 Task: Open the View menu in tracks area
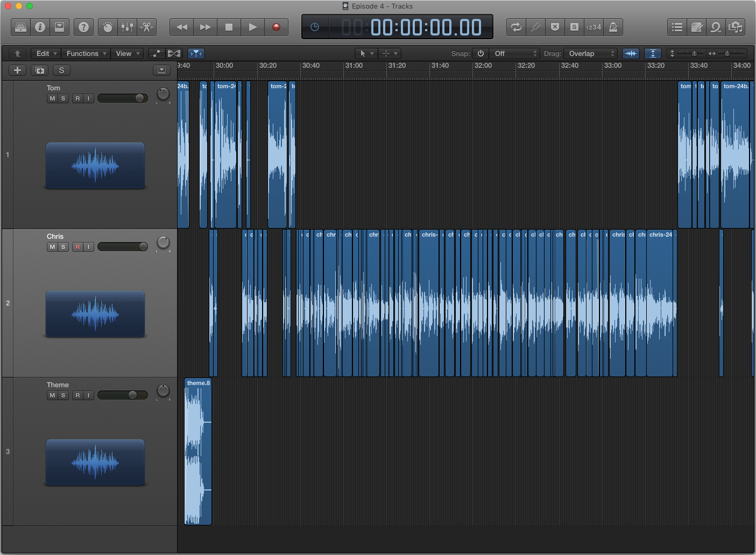[128, 53]
